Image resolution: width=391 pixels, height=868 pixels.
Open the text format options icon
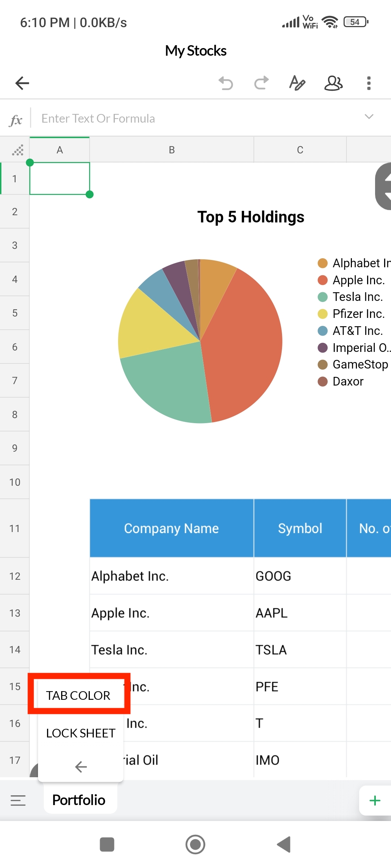coord(297,83)
